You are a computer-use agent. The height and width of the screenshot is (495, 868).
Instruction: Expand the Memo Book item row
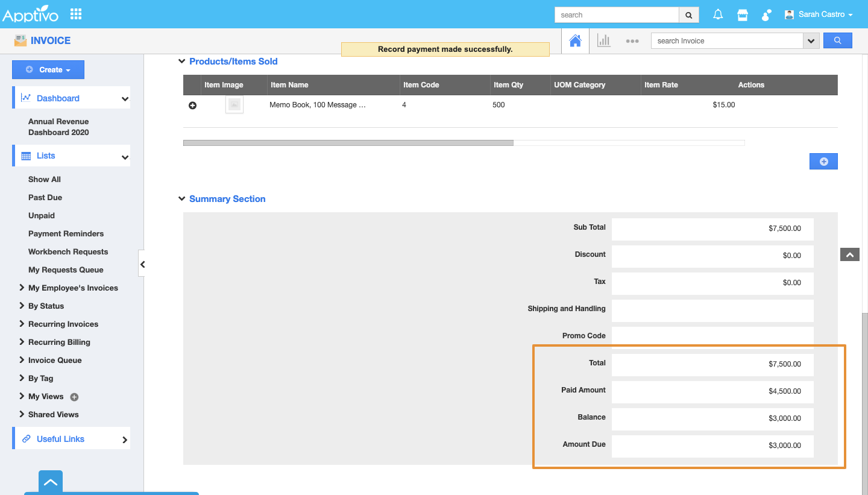(x=193, y=106)
